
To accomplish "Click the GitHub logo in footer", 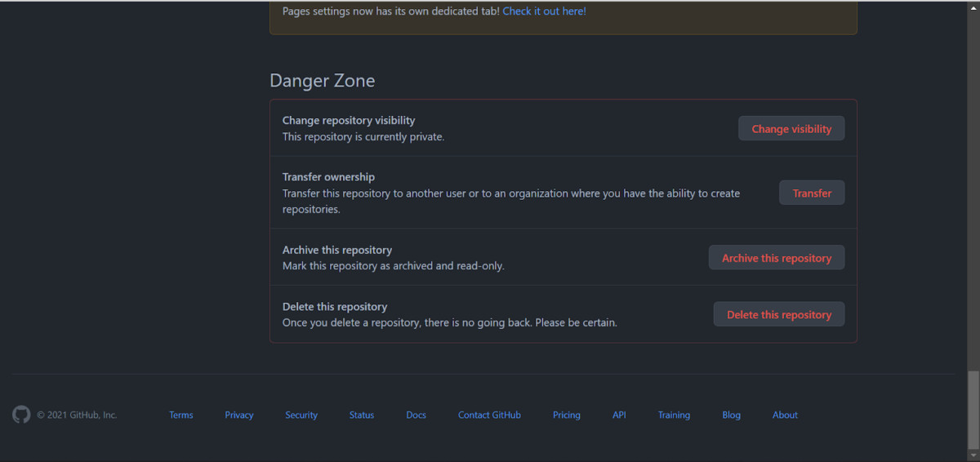I will pyautogui.click(x=21, y=415).
